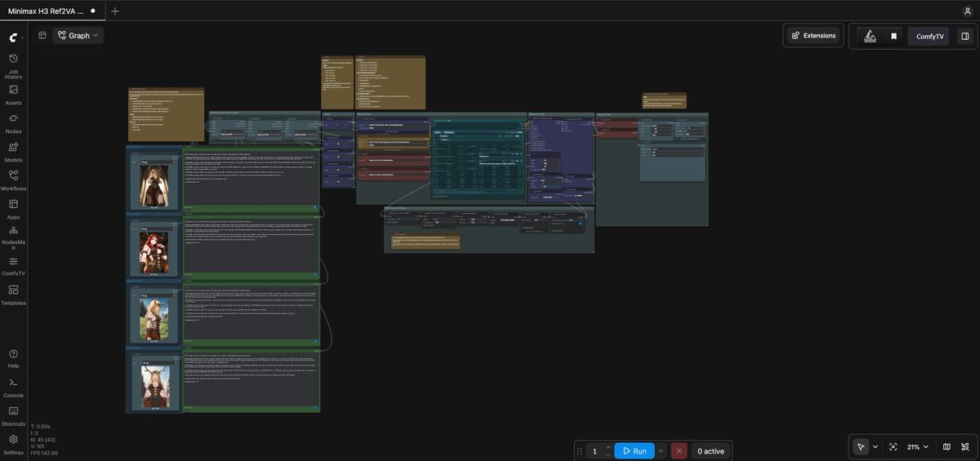Toggle the minimap icon
The height and width of the screenshot is (461, 980).
pyautogui.click(x=947, y=447)
